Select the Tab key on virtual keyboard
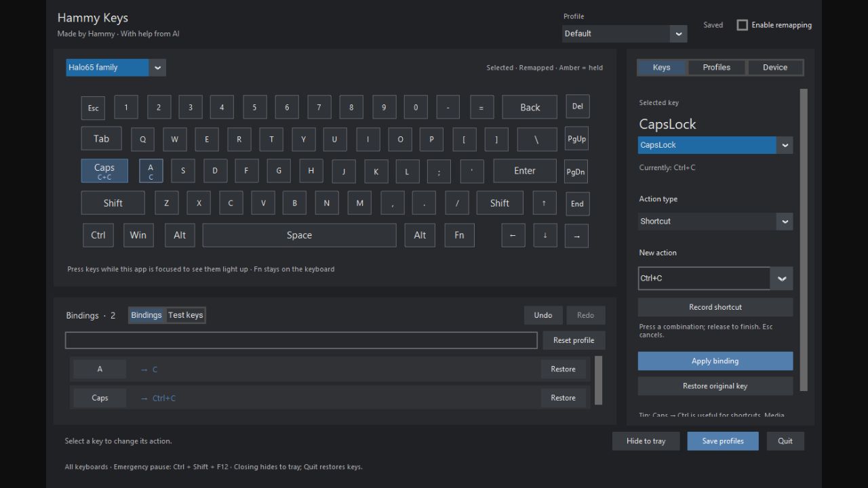 pyautogui.click(x=102, y=139)
